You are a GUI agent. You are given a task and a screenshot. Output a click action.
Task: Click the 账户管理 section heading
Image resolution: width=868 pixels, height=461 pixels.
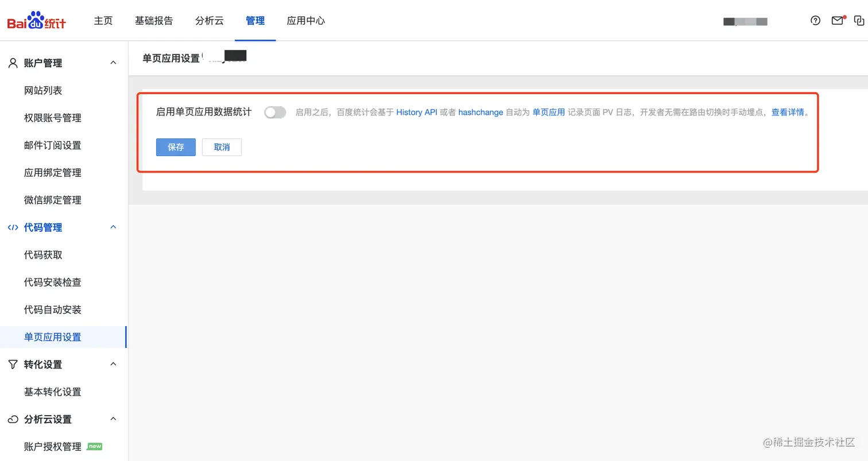pyautogui.click(x=43, y=63)
